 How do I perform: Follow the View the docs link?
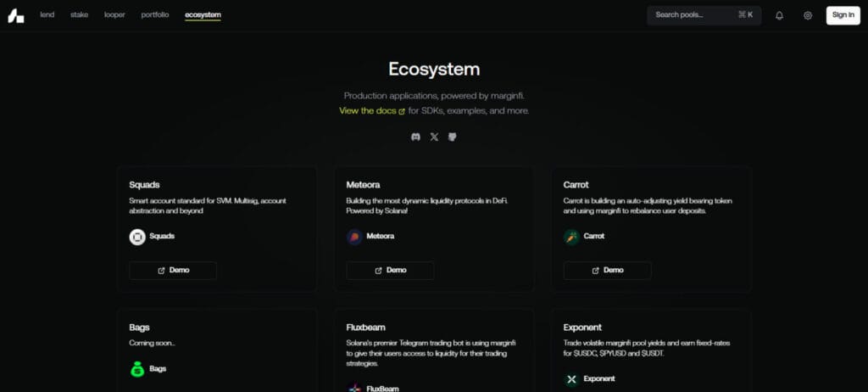tap(371, 111)
